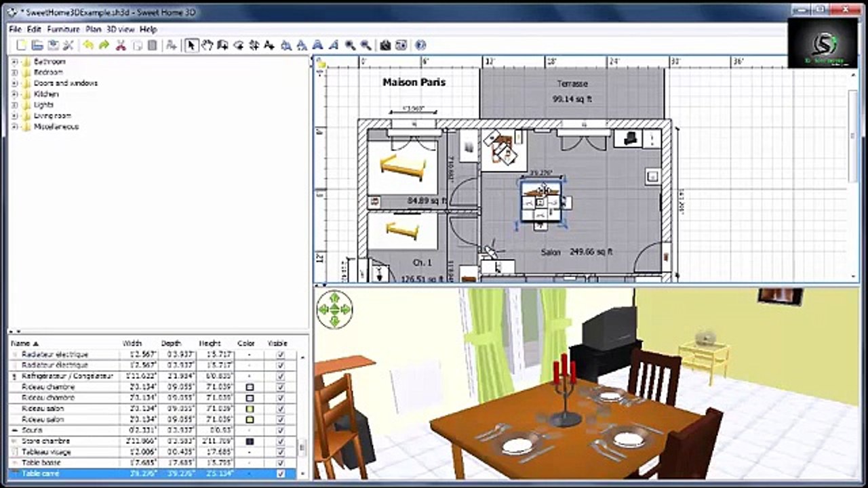Open the Plan menu
The height and width of the screenshot is (488, 868).
pos(93,30)
